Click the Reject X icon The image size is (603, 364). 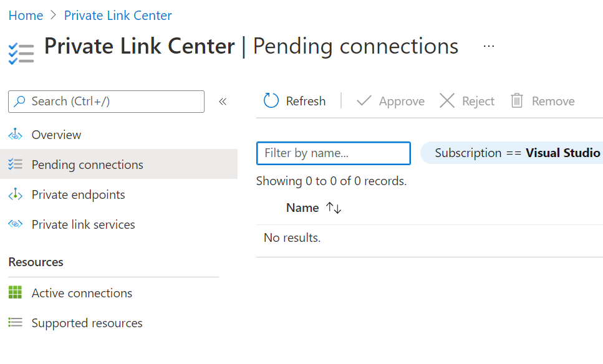(447, 101)
